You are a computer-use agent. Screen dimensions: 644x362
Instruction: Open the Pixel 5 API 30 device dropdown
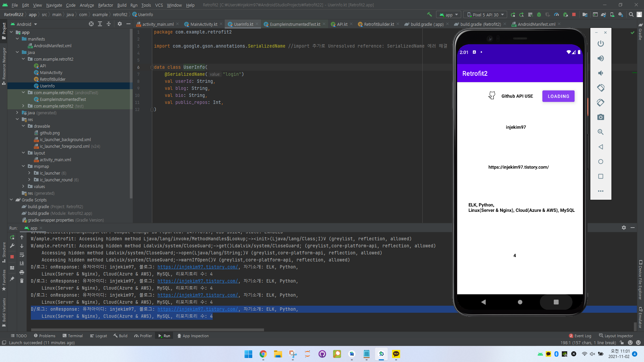(x=485, y=15)
